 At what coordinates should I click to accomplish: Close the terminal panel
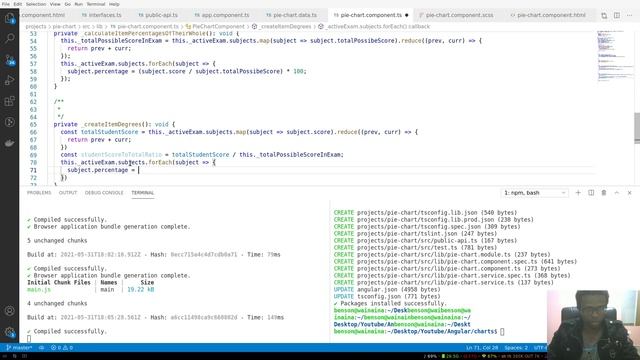click(x=629, y=193)
